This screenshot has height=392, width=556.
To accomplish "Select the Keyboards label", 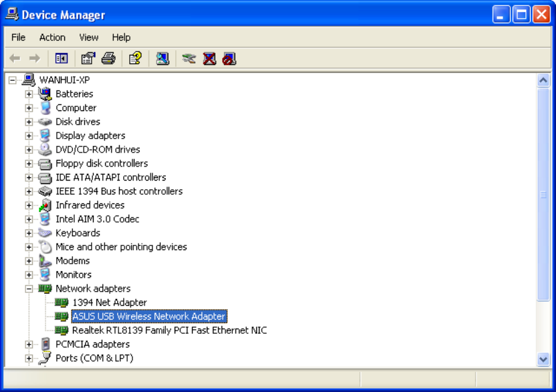I will click(x=78, y=233).
